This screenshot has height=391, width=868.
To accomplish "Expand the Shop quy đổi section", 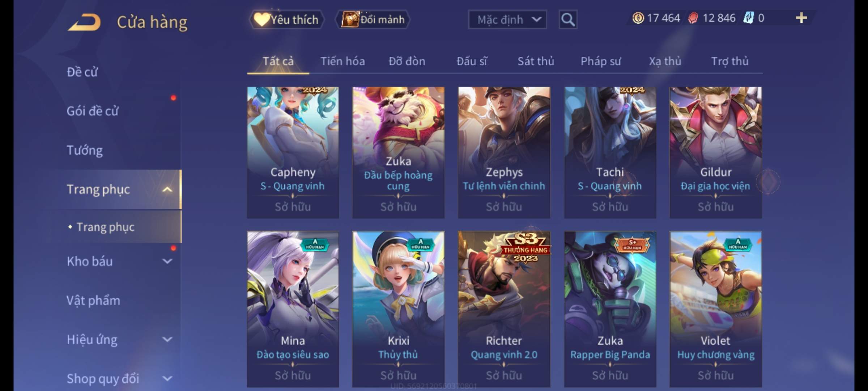I will (x=167, y=379).
